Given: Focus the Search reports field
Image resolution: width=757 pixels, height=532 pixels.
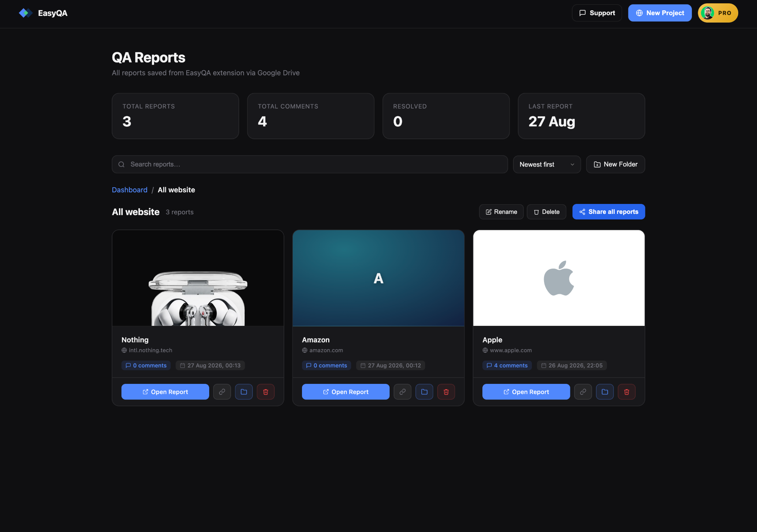Looking at the screenshot, I should (310, 164).
